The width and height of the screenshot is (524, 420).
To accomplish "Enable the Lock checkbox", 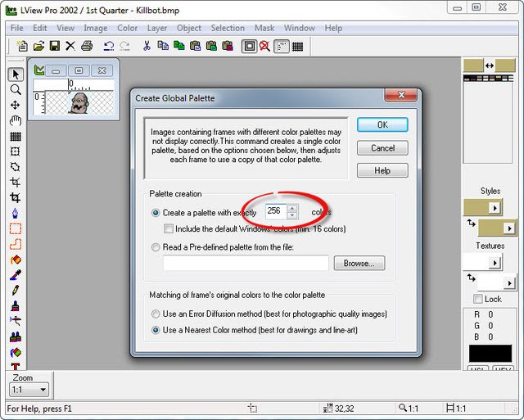I will tap(478, 299).
